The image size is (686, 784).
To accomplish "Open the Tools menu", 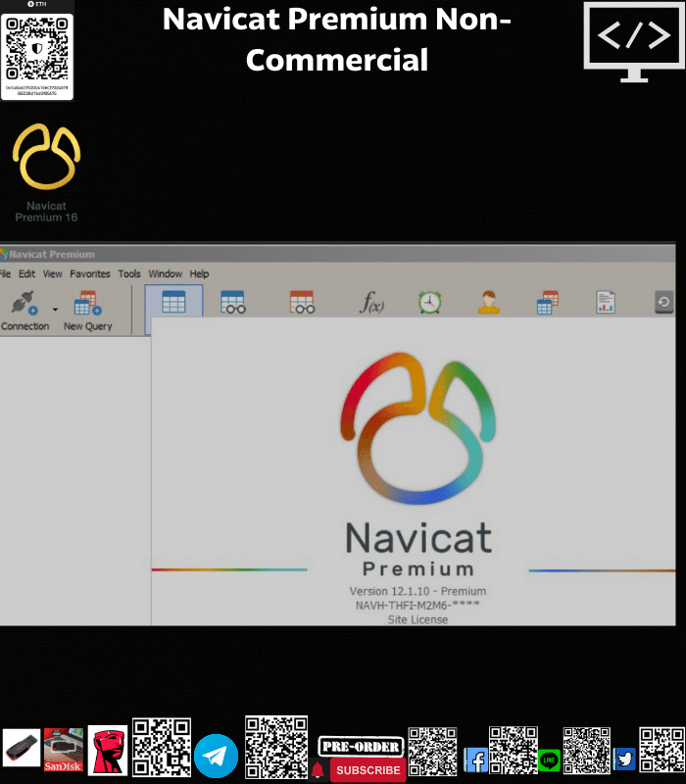I will (129, 274).
